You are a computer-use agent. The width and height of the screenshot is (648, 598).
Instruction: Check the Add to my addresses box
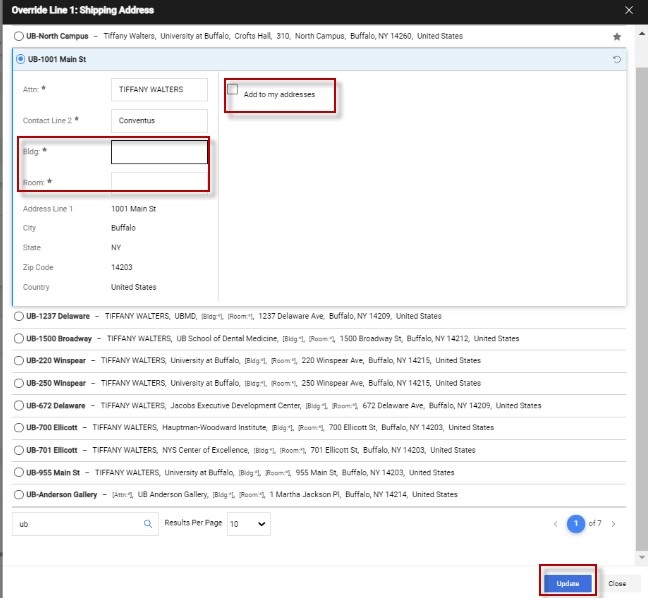[x=233, y=91]
